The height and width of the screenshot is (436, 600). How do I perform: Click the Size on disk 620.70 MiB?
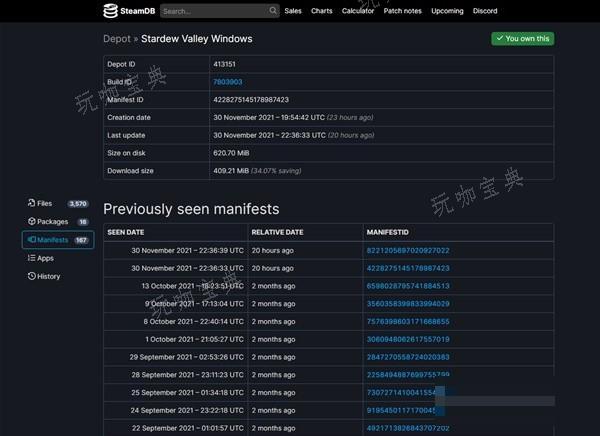(231, 153)
